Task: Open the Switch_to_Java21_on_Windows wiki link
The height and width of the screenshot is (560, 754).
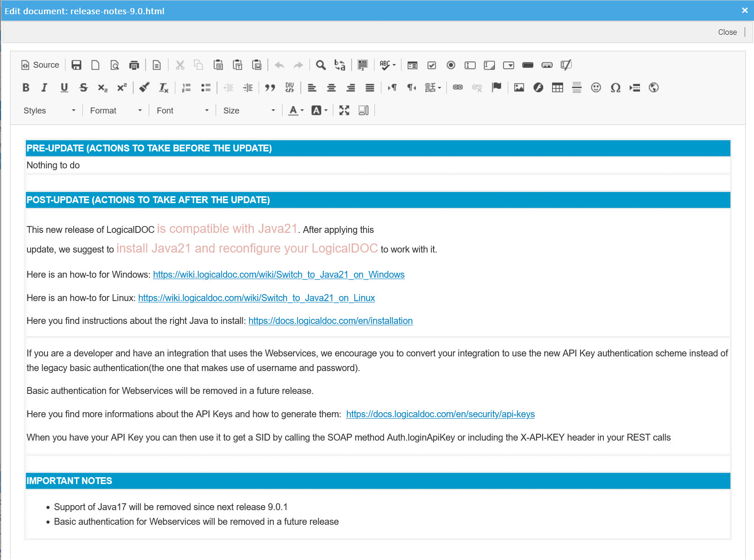Action: coord(279,275)
